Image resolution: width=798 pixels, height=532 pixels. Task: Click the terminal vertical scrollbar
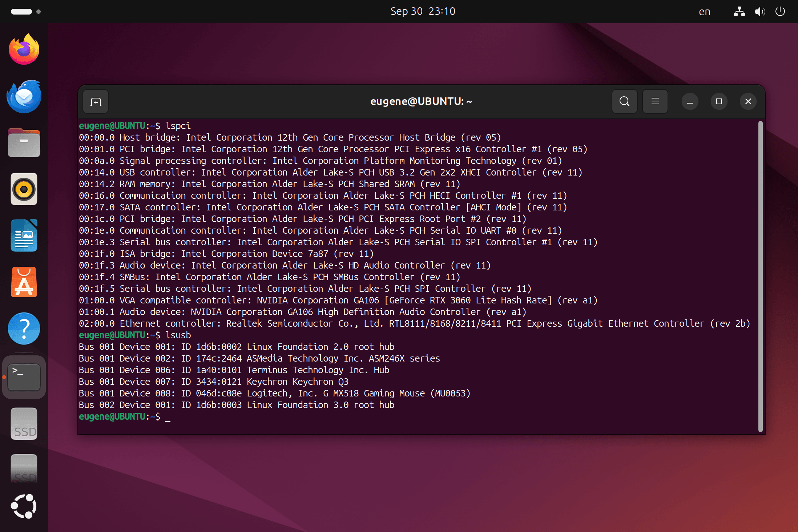point(760,276)
